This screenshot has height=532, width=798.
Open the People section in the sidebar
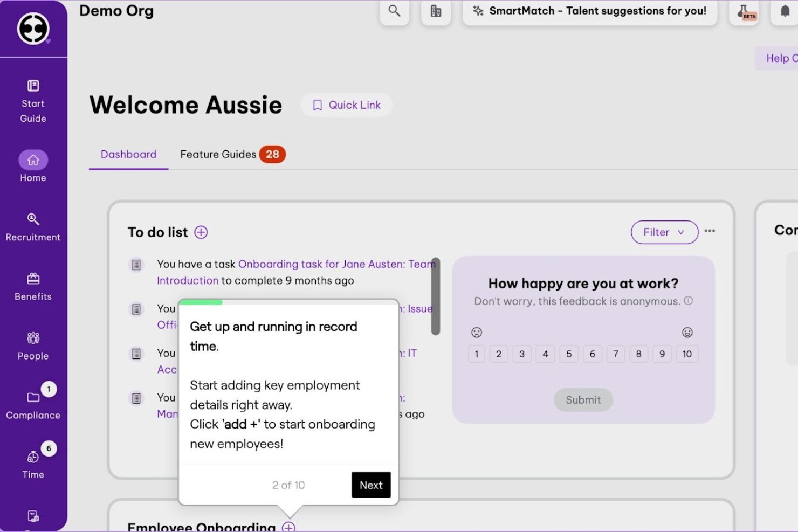click(33, 345)
